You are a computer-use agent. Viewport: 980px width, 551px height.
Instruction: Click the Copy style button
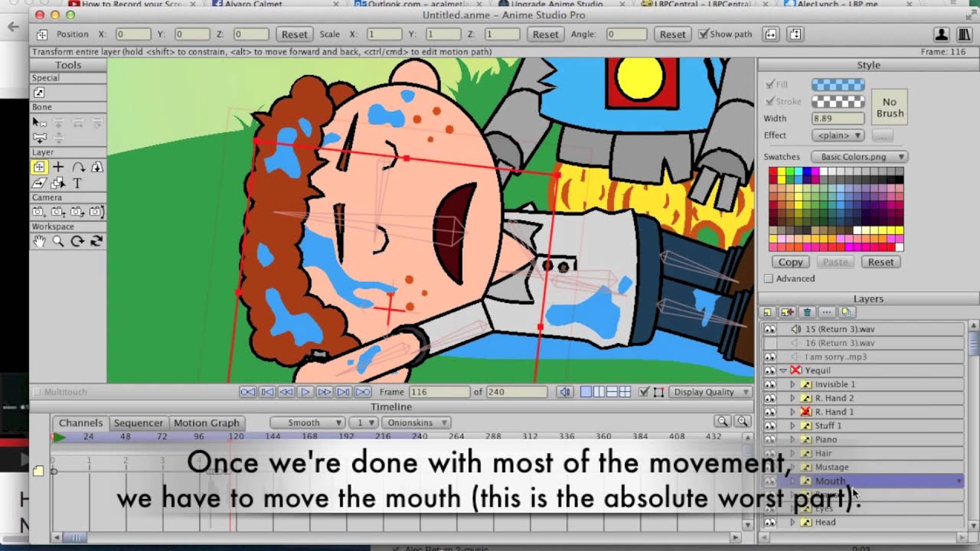791,262
